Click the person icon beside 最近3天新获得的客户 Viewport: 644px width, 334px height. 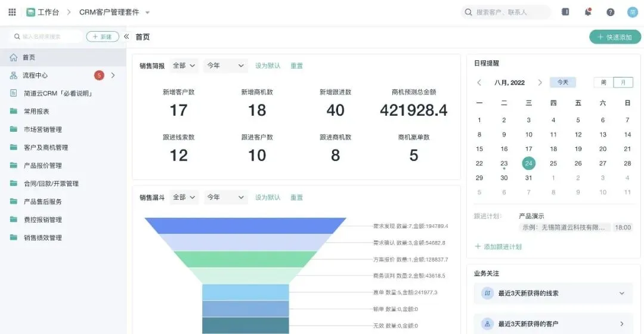487,324
